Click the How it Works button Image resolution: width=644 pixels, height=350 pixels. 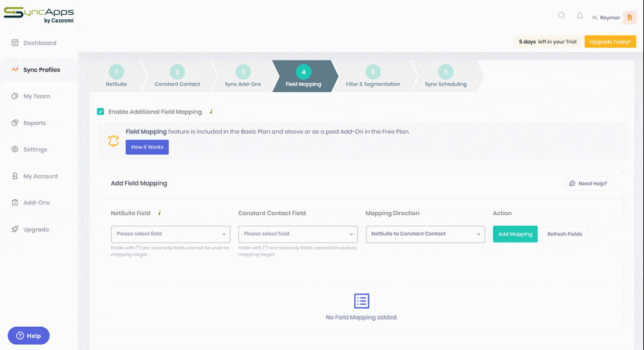[x=147, y=147]
